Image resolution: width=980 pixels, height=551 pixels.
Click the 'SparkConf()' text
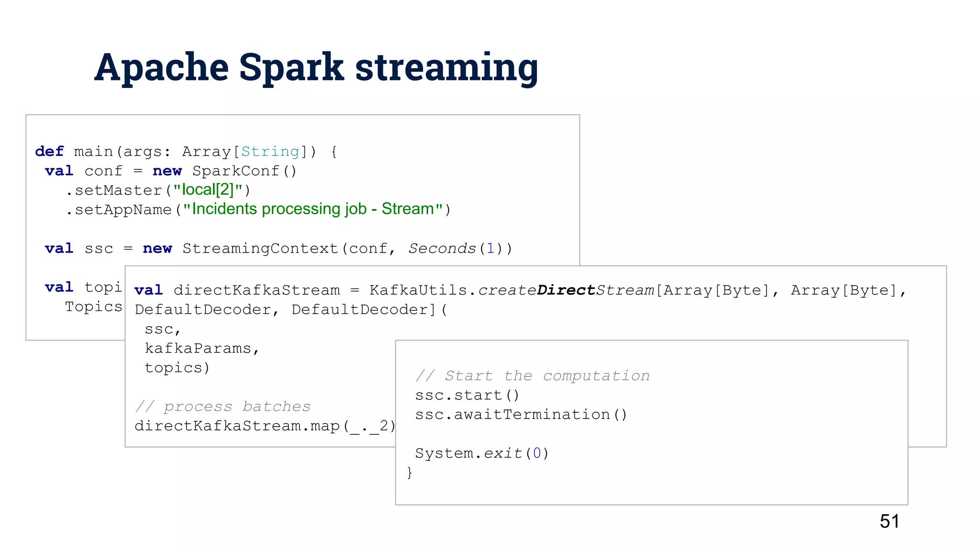245,171
